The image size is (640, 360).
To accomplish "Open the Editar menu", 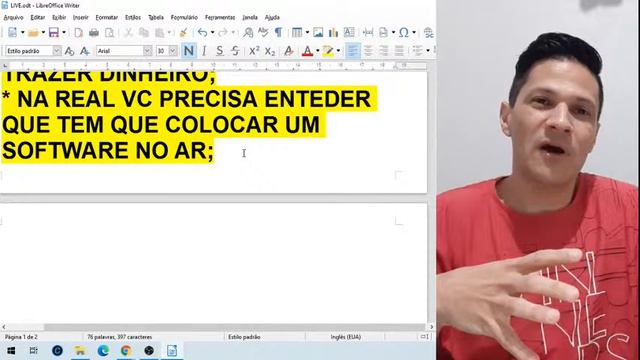I will click(38, 18).
